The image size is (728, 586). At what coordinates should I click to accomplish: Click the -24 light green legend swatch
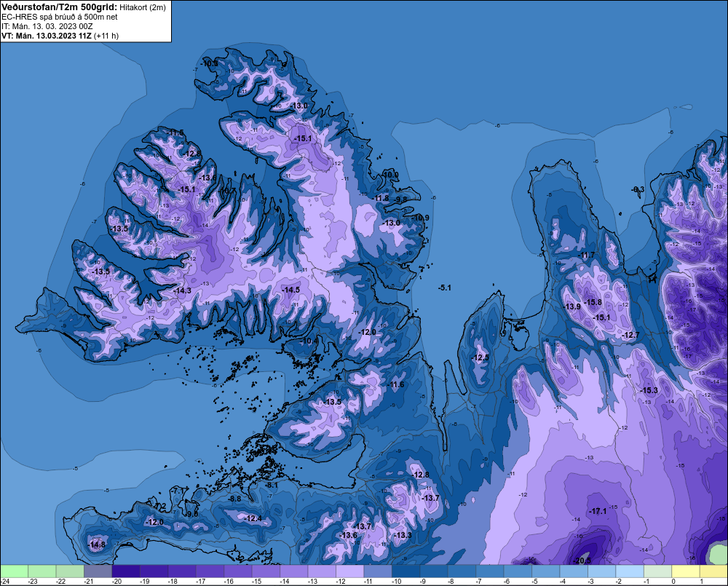tap(14, 571)
